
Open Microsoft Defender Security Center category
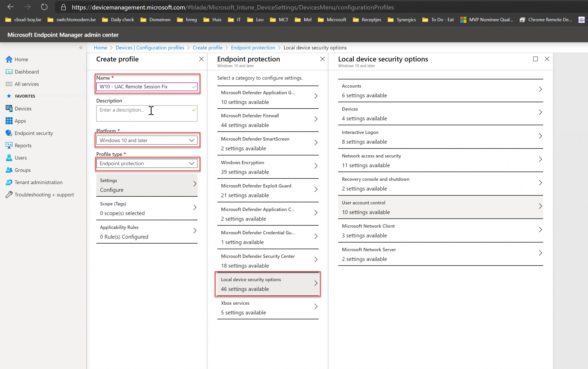[x=268, y=261]
